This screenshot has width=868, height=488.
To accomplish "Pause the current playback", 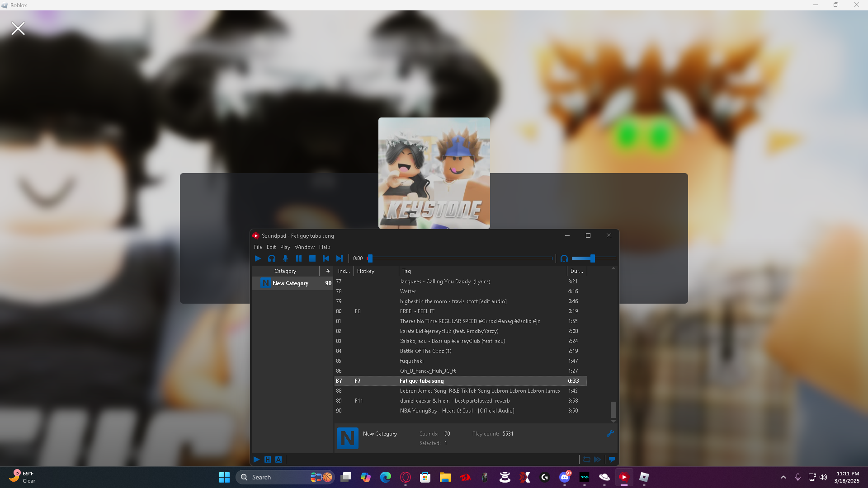I will coord(299,258).
